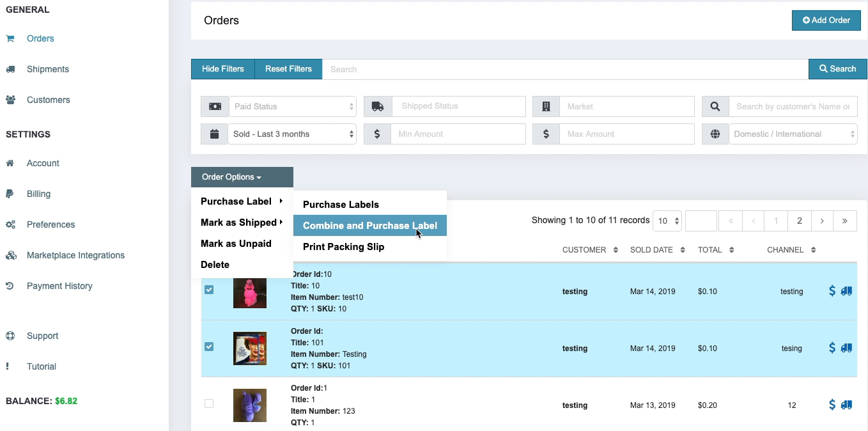Click the truck icon on Order 10 row
The height and width of the screenshot is (431, 868).
tap(846, 291)
